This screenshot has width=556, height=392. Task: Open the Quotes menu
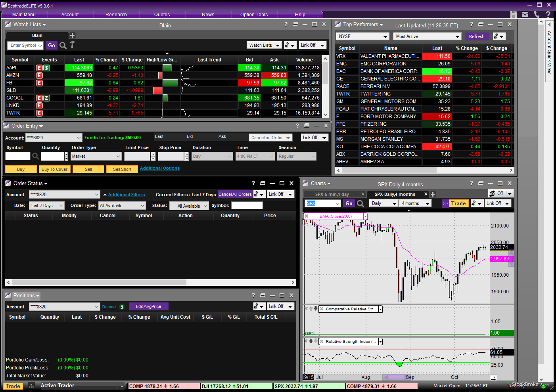click(162, 15)
